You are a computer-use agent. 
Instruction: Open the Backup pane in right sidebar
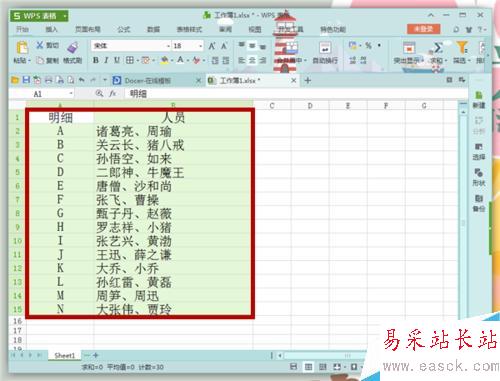[x=479, y=203]
